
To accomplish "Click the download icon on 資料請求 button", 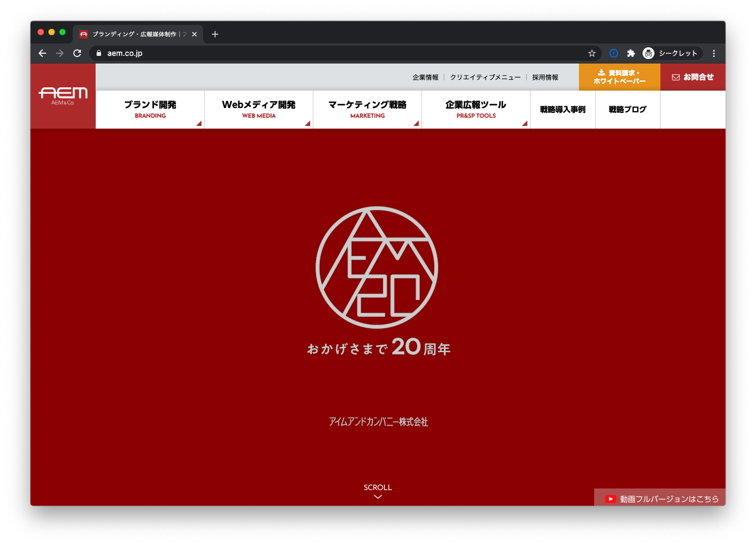I will click(601, 73).
